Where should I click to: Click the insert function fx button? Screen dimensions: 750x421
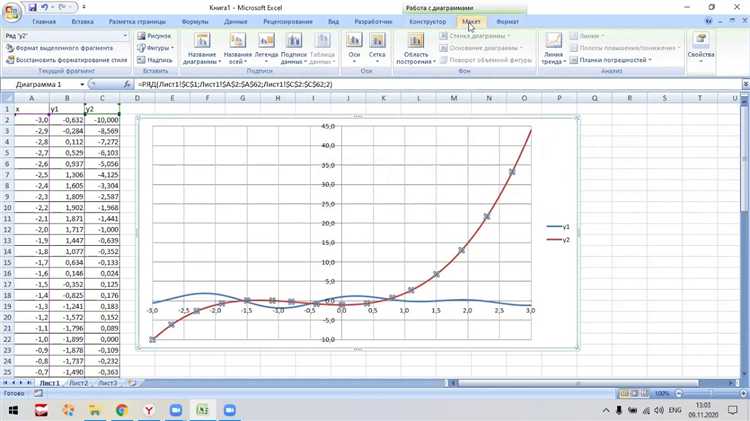pyautogui.click(x=127, y=85)
